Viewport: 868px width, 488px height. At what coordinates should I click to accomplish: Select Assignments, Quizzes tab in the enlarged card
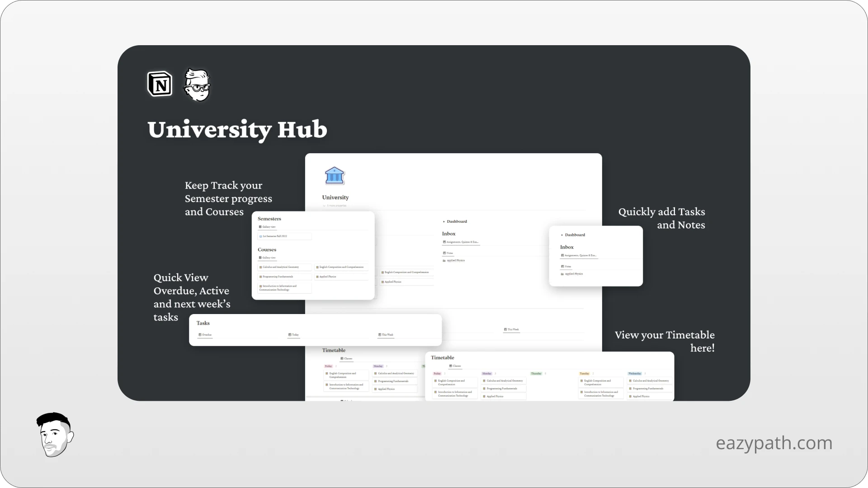579,256
